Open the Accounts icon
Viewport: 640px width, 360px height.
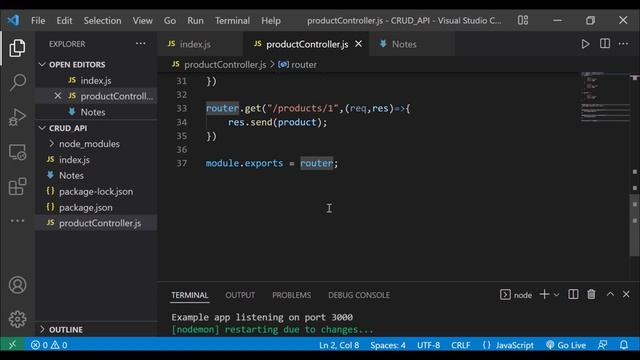point(17,285)
